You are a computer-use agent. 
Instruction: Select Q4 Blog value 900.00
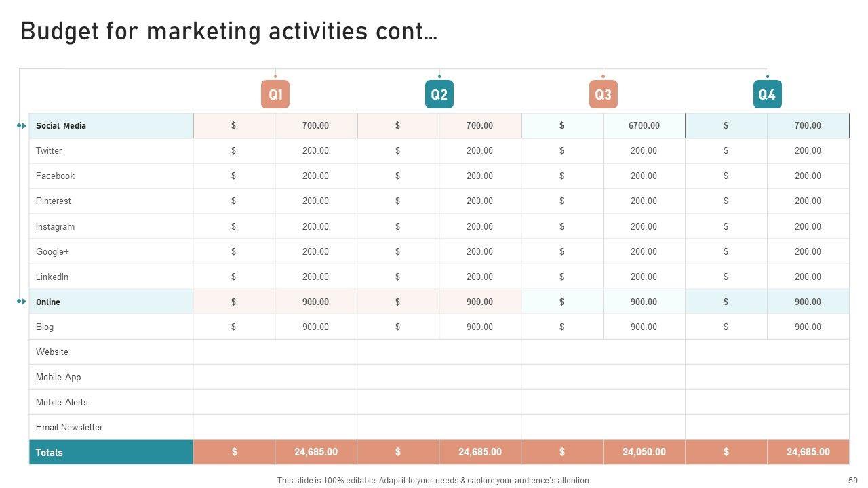(808, 327)
